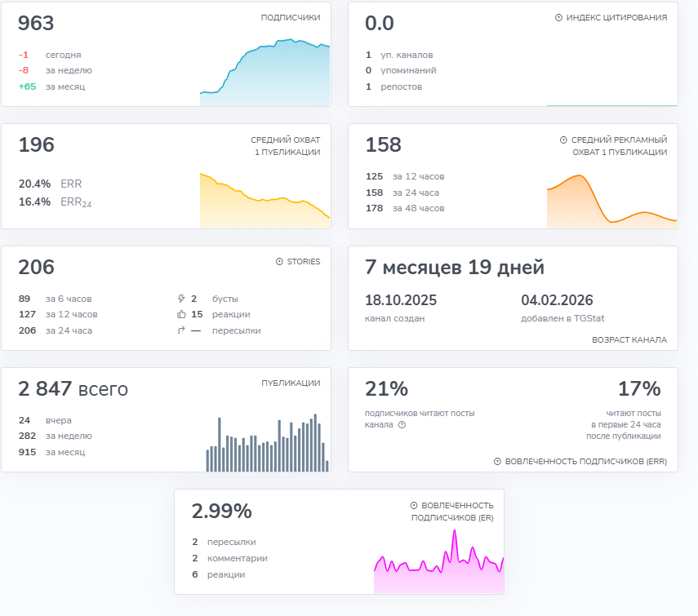Click the orange ad reach chart

click(612, 202)
